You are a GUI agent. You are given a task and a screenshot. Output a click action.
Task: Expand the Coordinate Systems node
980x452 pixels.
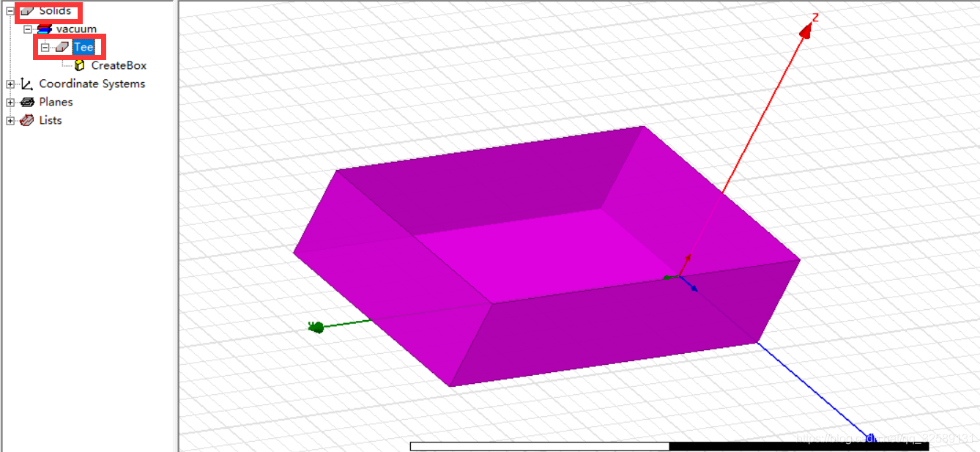[10, 84]
